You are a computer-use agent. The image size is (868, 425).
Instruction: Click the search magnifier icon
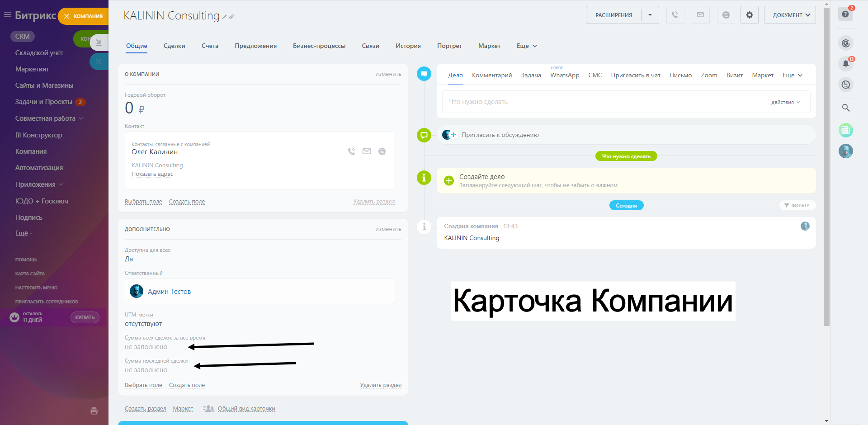pos(845,108)
